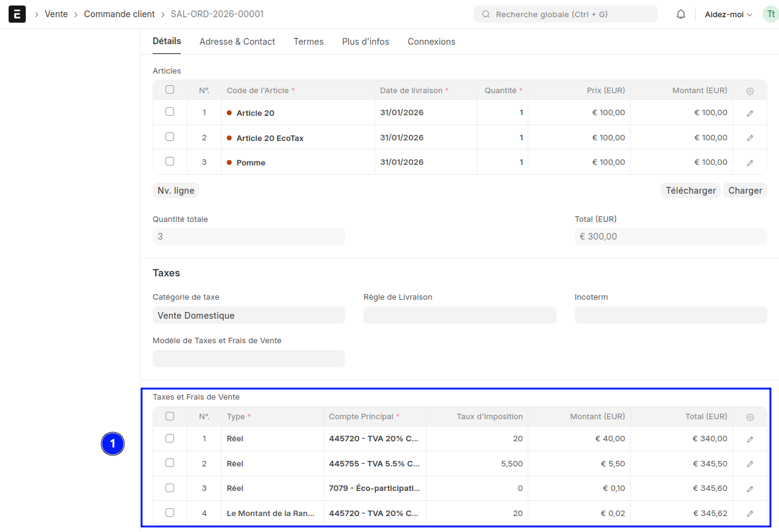Edit the TVA 5.5% tax row pencil
Viewport: 779px width, 532px height.
(x=750, y=464)
